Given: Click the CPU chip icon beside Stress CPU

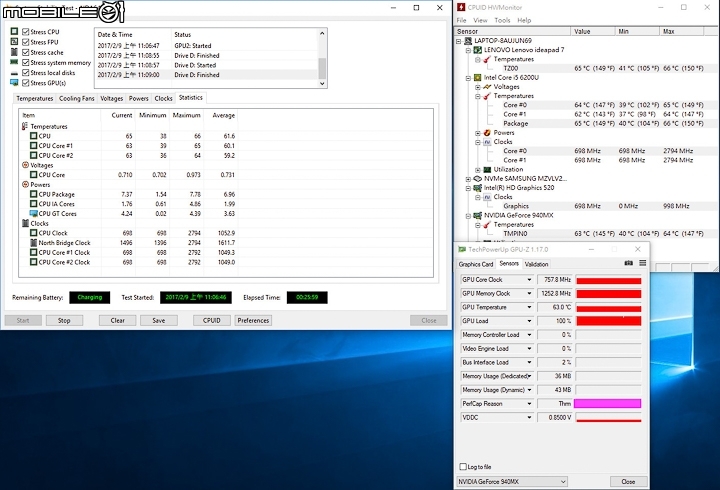Looking at the screenshot, I should point(14,31).
